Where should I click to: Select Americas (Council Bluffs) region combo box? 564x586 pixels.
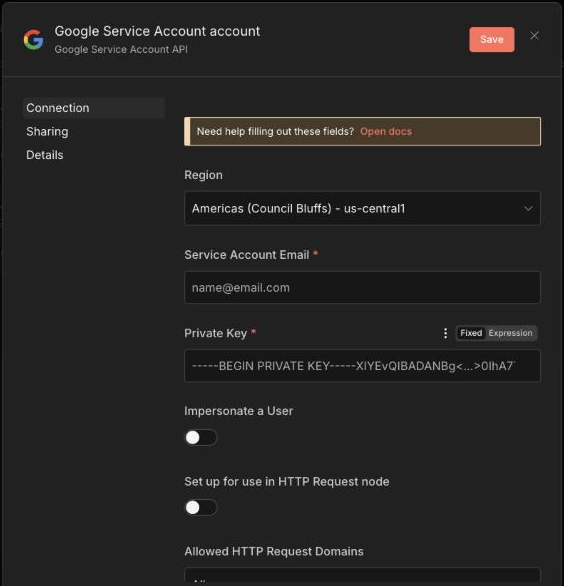(362, 209)
